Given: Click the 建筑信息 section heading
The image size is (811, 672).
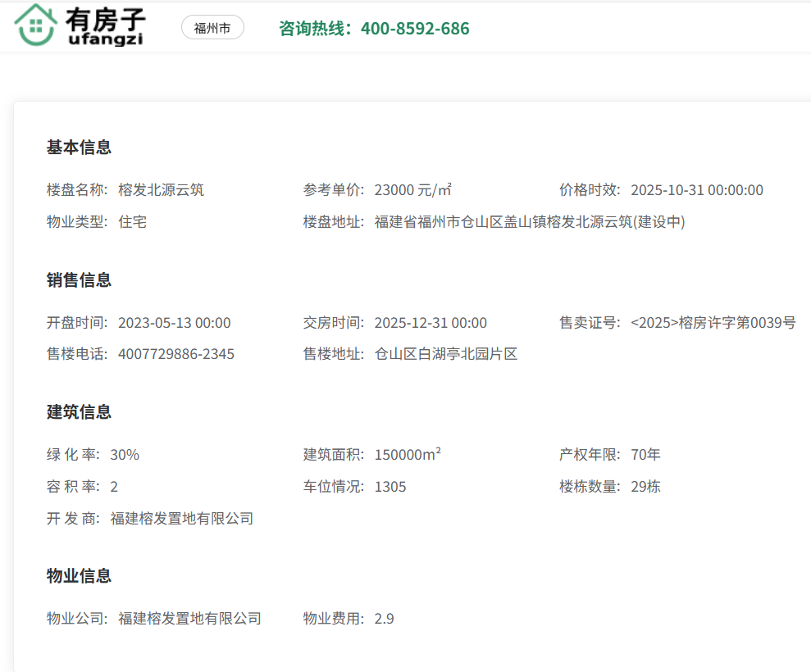Looking at the screenshot, I should point(79,412).
